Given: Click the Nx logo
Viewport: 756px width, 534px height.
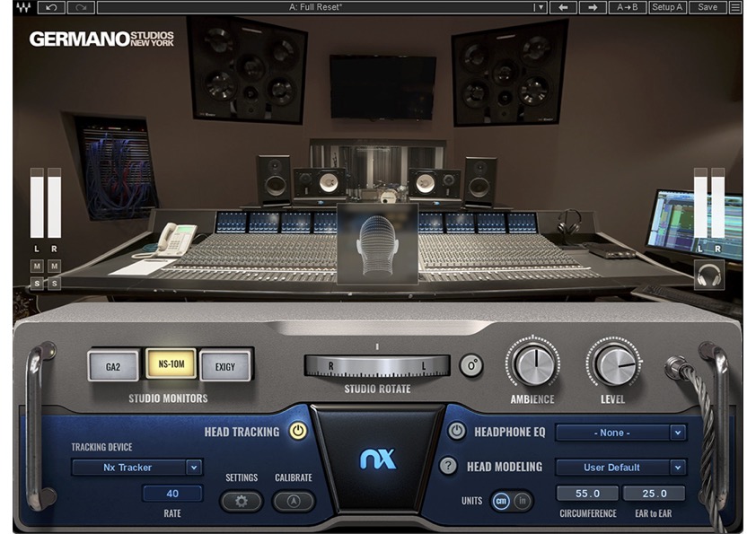Looking at the screenshot, I should (x=377, y=459).
